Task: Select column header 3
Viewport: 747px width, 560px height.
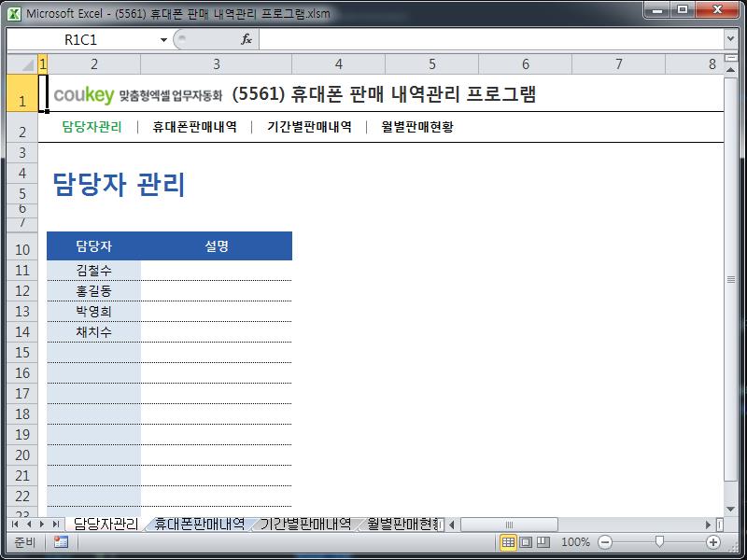Action: point(217,63)
